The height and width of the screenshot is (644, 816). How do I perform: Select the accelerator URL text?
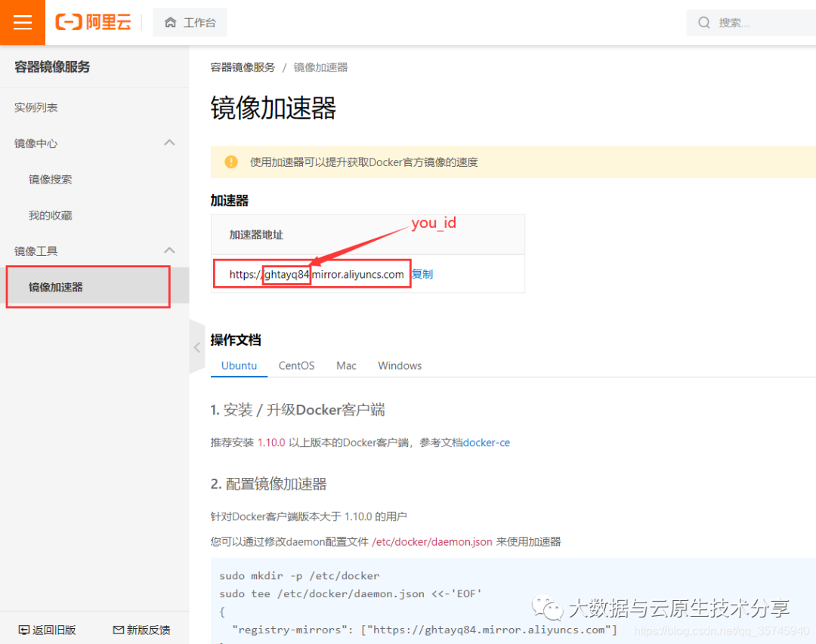(317, 274)
